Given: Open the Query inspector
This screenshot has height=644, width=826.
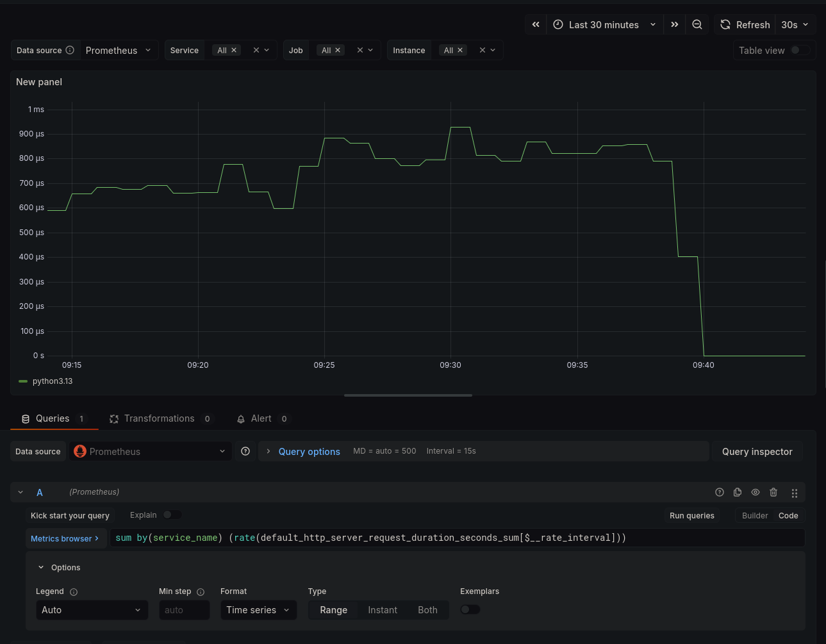Looking at the screenshot, I should 757,451.
